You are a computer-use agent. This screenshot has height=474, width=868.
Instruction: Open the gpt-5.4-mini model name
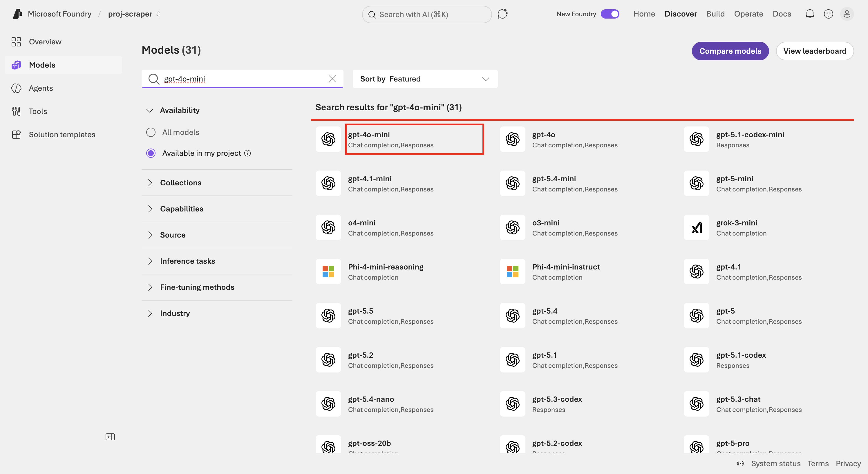pos(554,179)
